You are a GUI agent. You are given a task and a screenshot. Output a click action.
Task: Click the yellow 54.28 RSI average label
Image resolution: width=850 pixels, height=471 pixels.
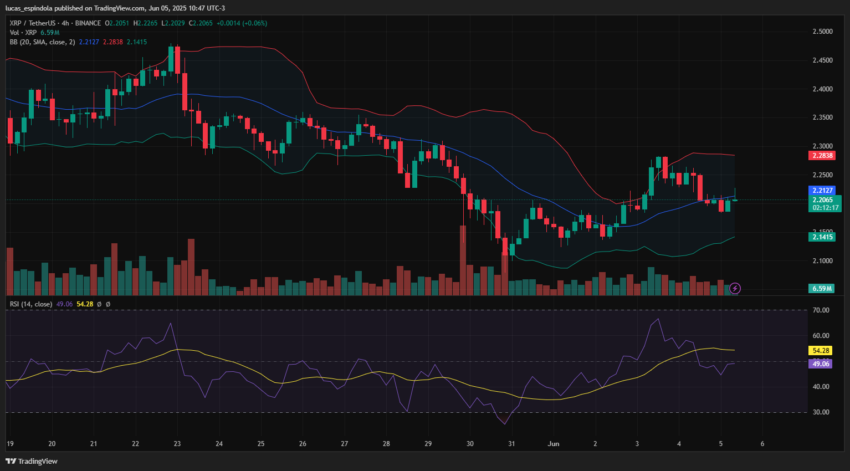(x=821, y=351)
